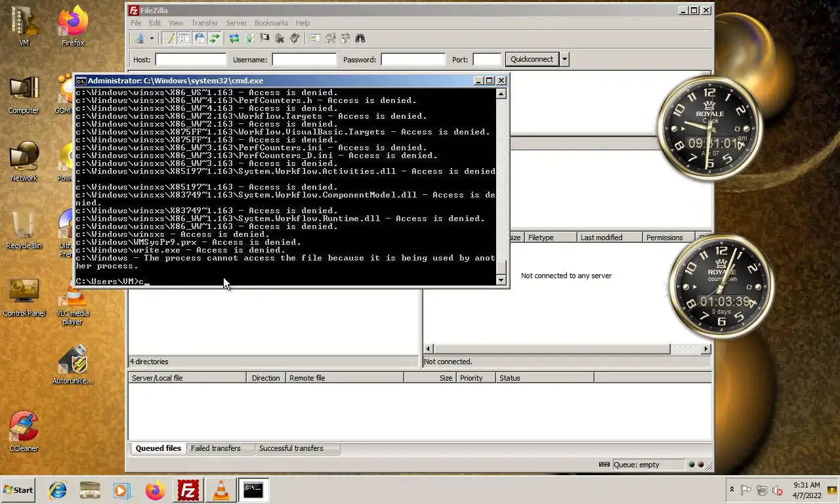Open the Server menu
840x504 pixels.
point(236,23)
